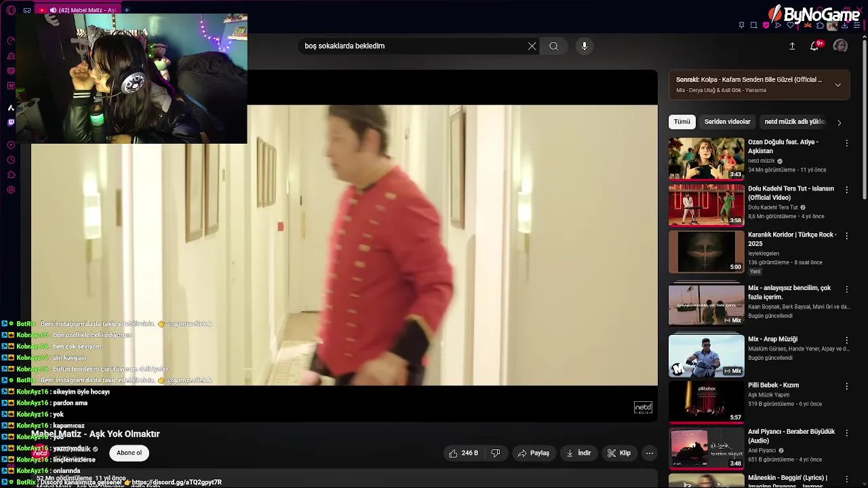Open the Aria AI sidebar icon
The width and height of the screenshot is (868, 488).
pos(11,107)
